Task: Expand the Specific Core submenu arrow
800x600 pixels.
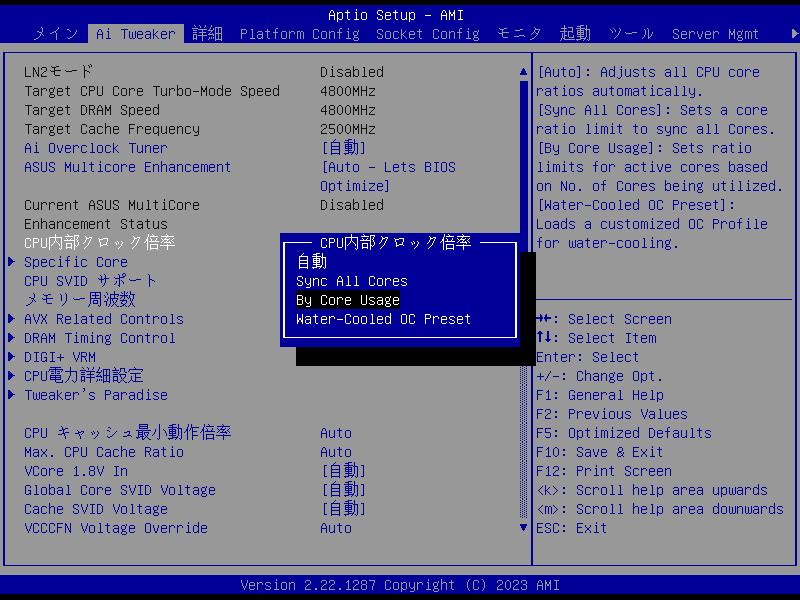Action: [12, 262]
